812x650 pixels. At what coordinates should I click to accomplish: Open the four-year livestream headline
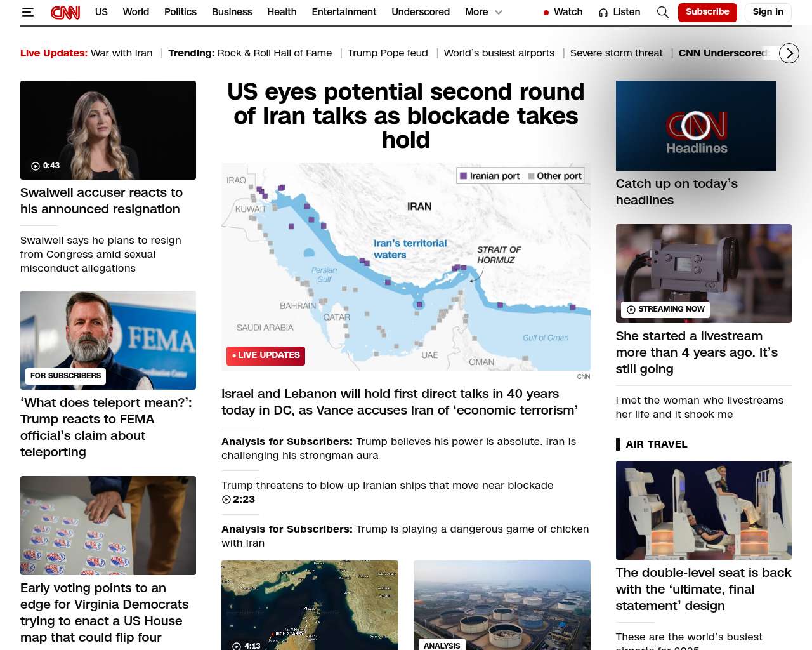pyautogui.click(x=697, y=352)
